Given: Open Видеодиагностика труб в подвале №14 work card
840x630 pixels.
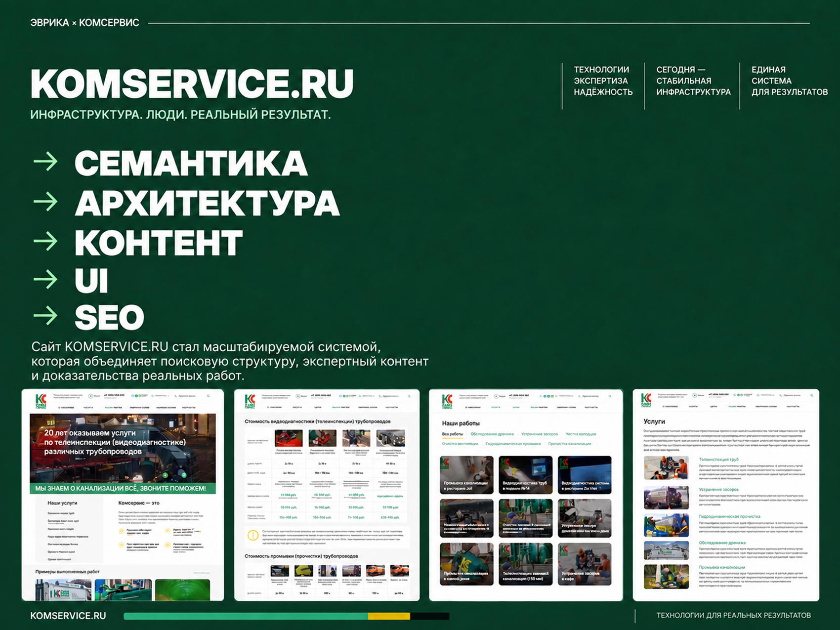Looking at the screenshot, I should (525, 475).
